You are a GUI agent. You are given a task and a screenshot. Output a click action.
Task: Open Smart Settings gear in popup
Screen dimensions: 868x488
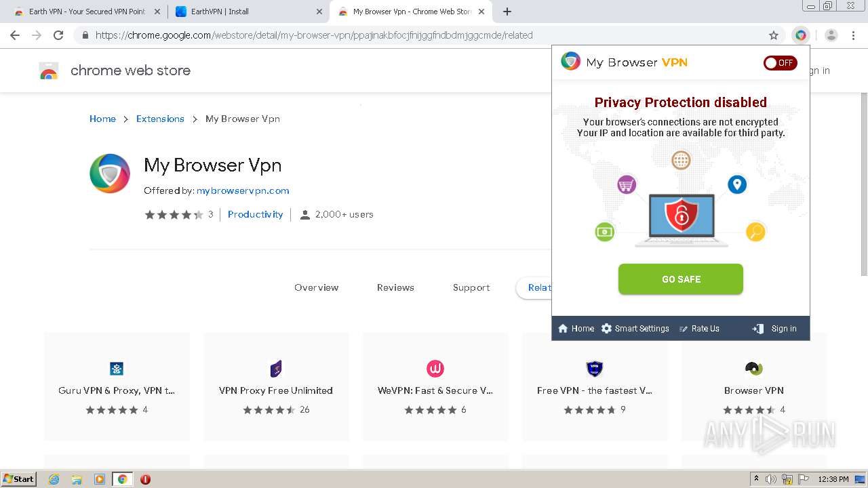[635, 329]
